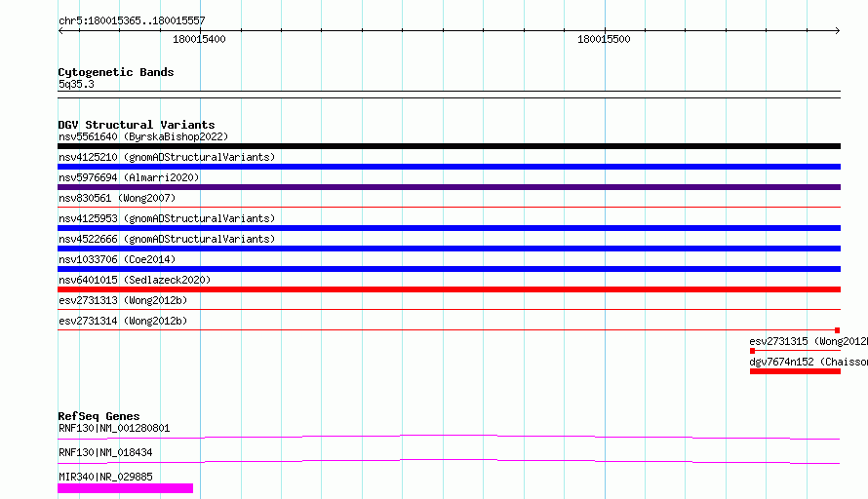Click the red start marker of esv2731315
The height and width of the screenshot is (499, 868).
point(752,351)
